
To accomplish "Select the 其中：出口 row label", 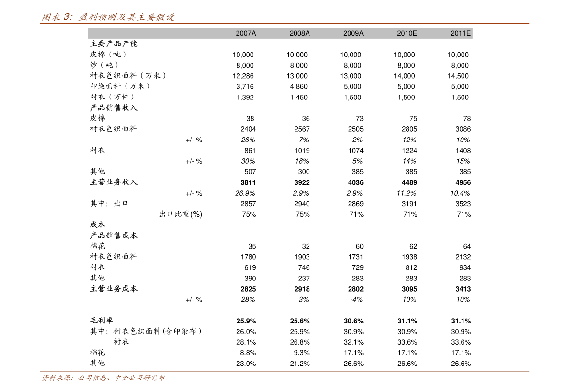I will (x=109, y=203).
